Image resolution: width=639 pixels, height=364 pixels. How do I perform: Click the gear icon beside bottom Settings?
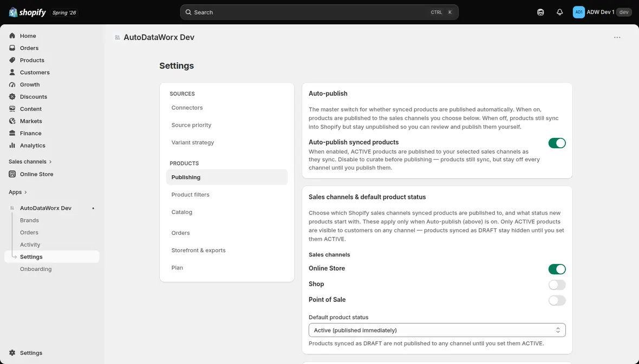12,353
